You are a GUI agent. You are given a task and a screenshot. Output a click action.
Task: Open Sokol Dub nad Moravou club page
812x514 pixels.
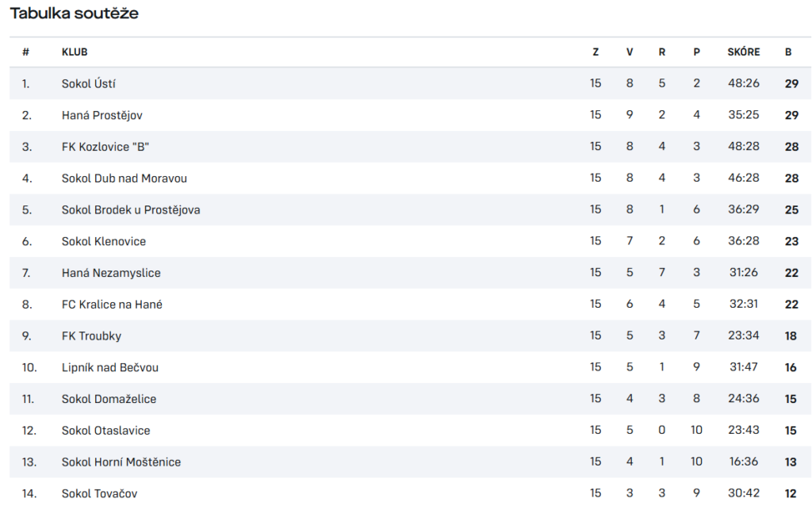pyautogui.click(x=124, y=178)
